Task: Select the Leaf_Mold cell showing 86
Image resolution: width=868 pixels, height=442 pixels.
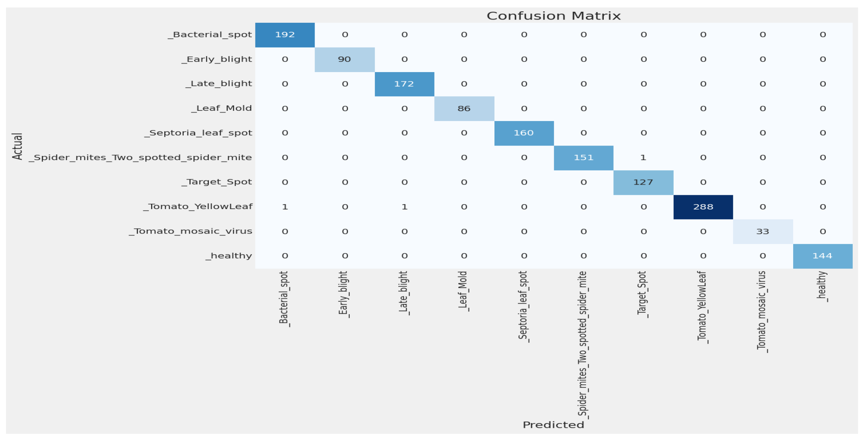Action: 464,109
